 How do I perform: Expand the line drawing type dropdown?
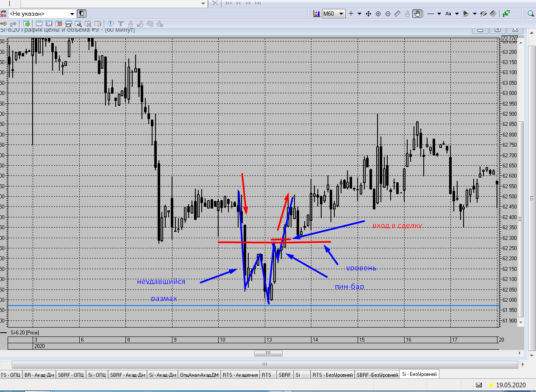coord(439,14)
